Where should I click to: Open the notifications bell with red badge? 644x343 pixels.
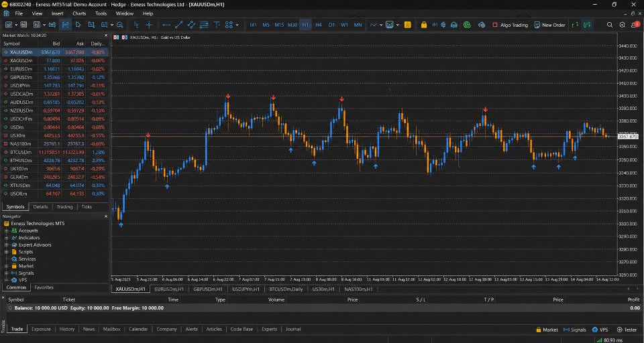(x=635, y=25)
